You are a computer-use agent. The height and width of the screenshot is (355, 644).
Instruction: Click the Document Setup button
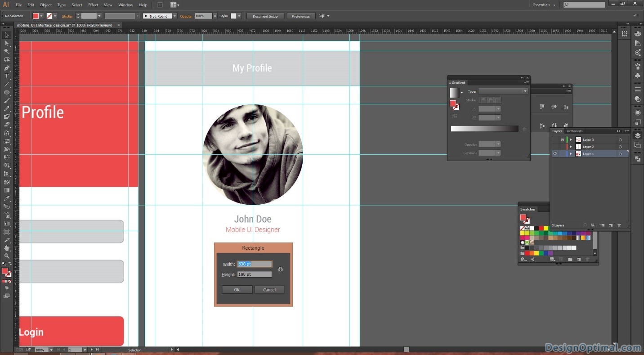point(265,16)
